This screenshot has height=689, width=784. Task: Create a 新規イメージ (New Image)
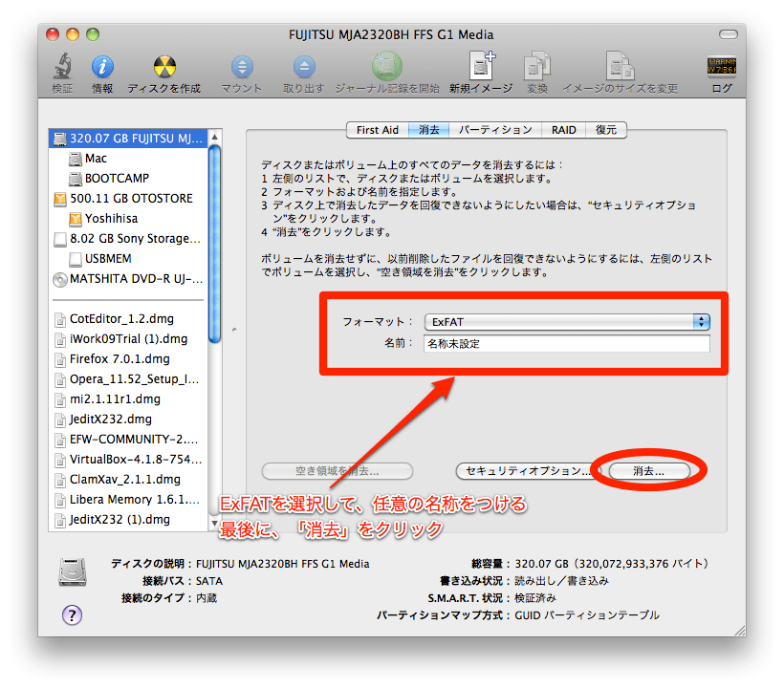482,66
